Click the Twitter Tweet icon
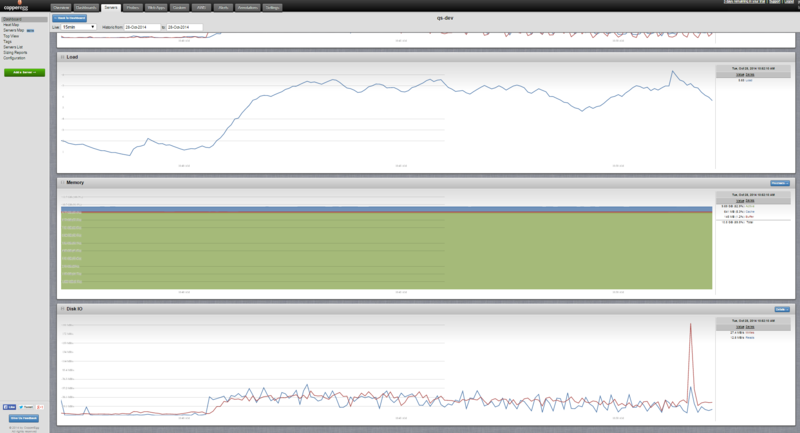This screenshot has width=800, height=433. click(x=26, y=407)
